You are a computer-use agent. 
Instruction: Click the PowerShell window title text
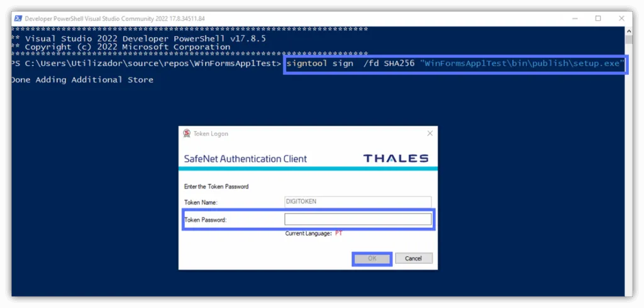click(114, 18)
